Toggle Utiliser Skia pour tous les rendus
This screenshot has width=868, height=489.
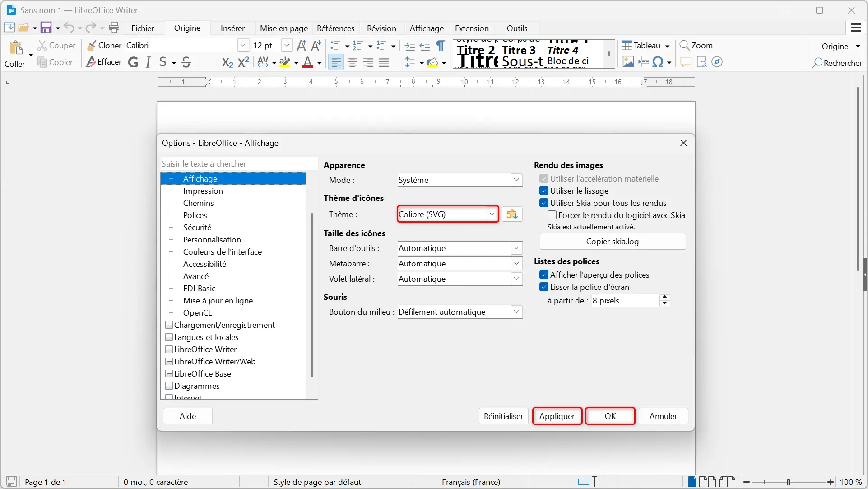point(544,203)
